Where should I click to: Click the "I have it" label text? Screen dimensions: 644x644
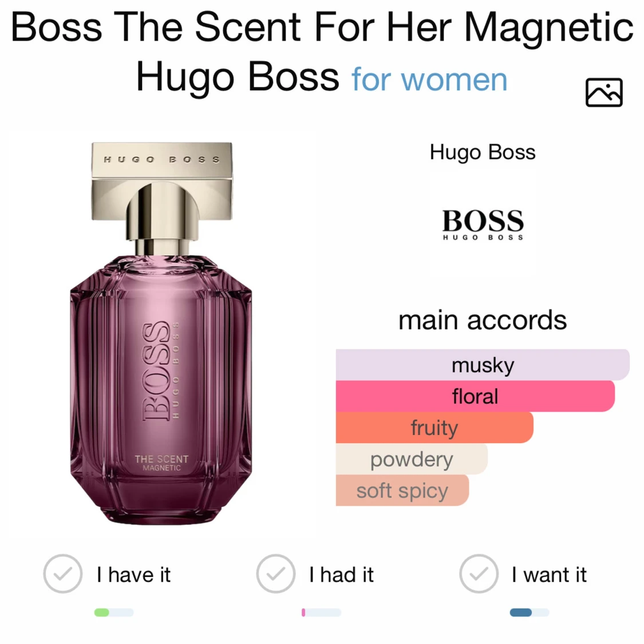point(133,575)
